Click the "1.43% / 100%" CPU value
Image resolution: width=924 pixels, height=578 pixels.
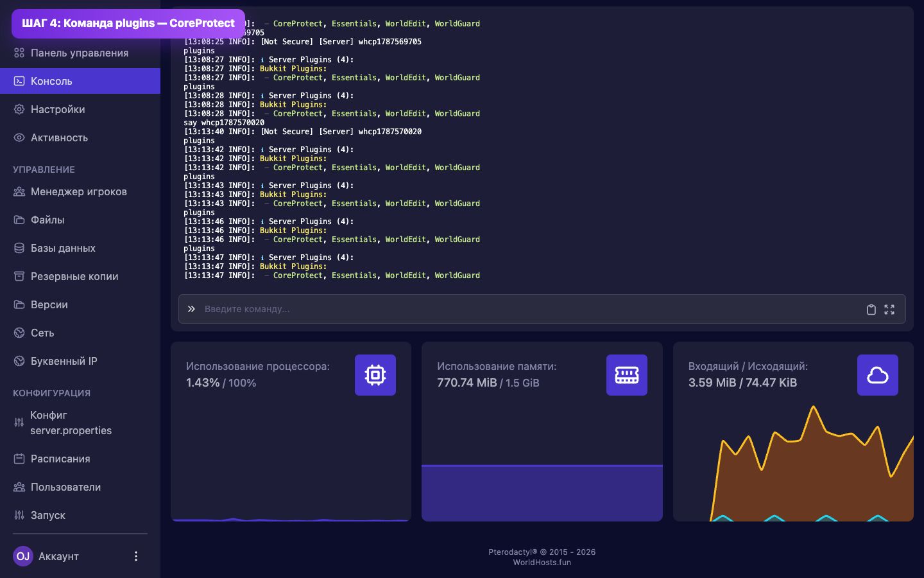pos(221,383)
